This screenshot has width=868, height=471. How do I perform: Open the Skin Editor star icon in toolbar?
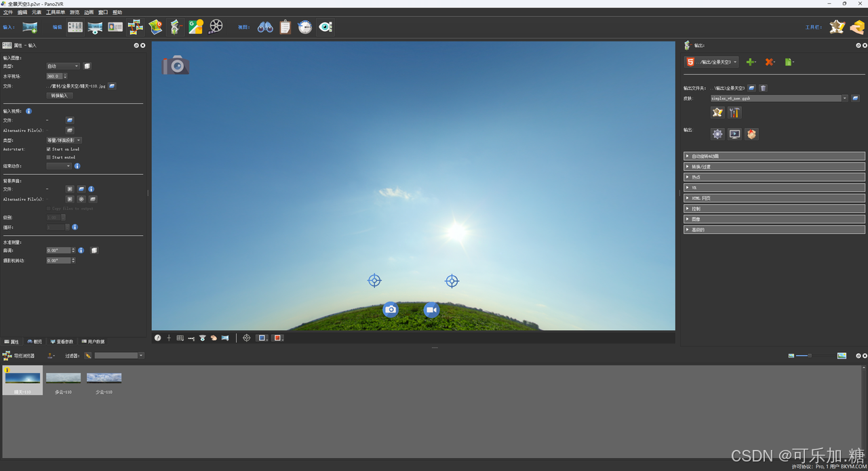click(837, 27)
